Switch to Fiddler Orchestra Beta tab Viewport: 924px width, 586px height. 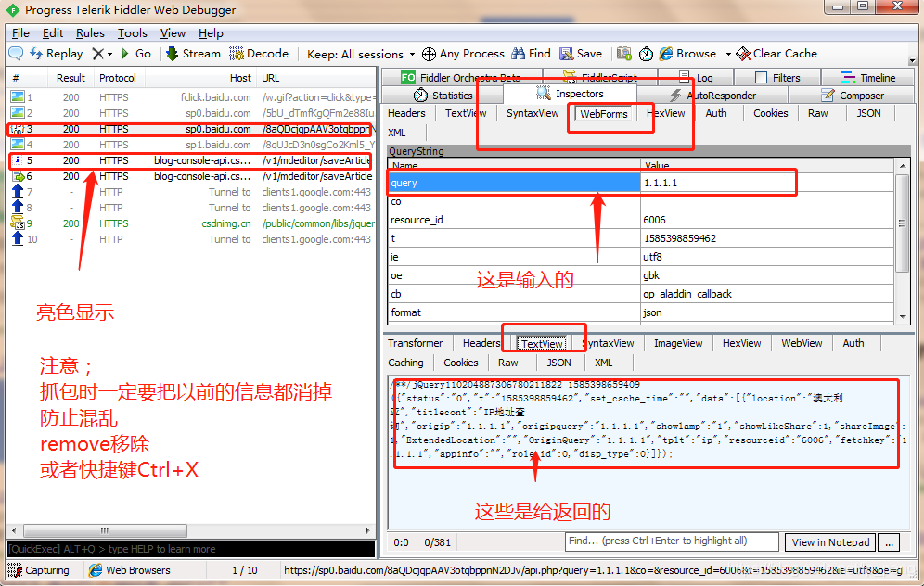tap(461, 78)
